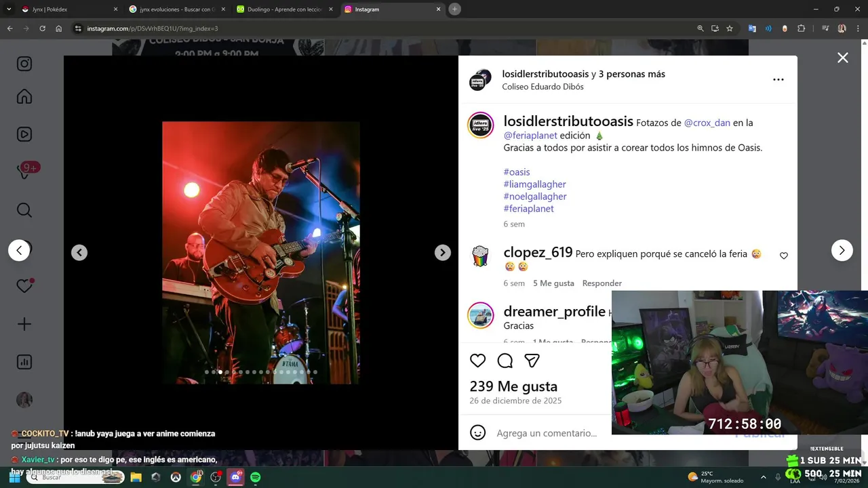Go to the previous post arrow
The image size is (868, 488).
point(19,250)
